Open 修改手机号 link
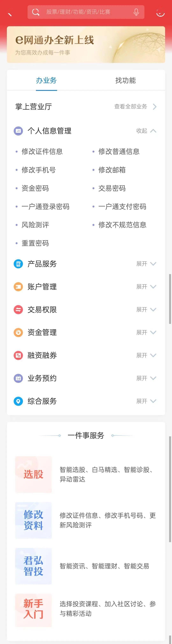The height and width of the screenshot is (644, 172). coord(39,170)
